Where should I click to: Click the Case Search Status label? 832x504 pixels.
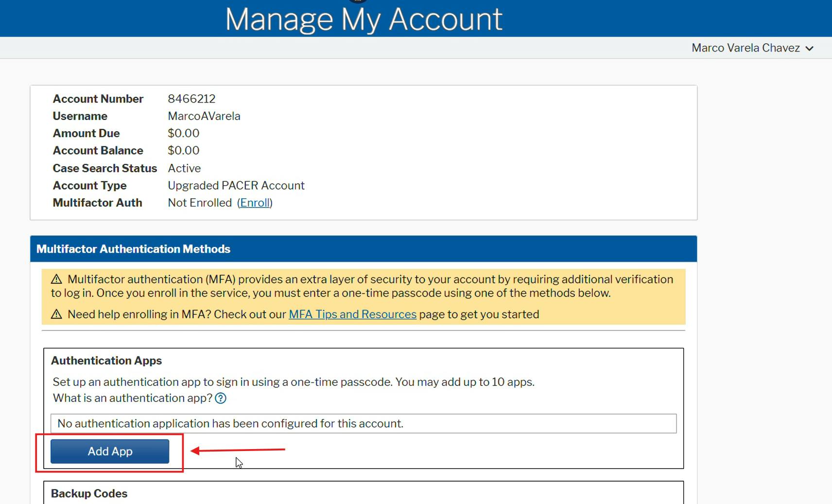(x=104, y=168)
